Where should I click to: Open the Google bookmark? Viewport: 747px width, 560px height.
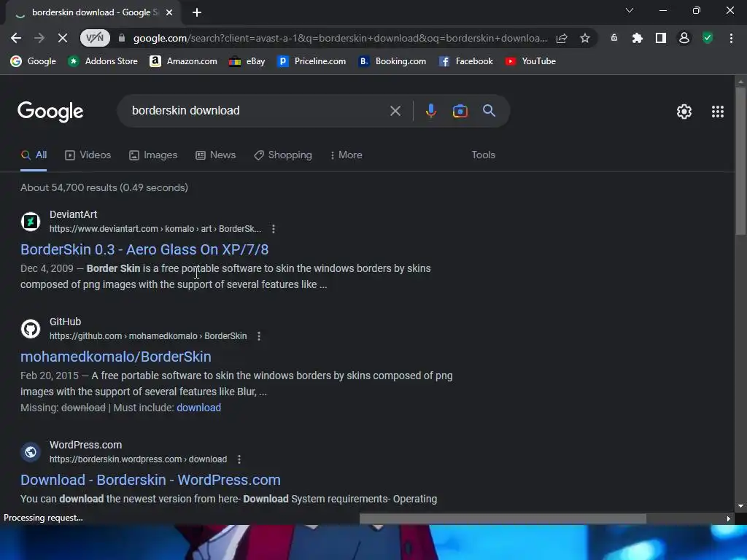[x=34, y=61]
